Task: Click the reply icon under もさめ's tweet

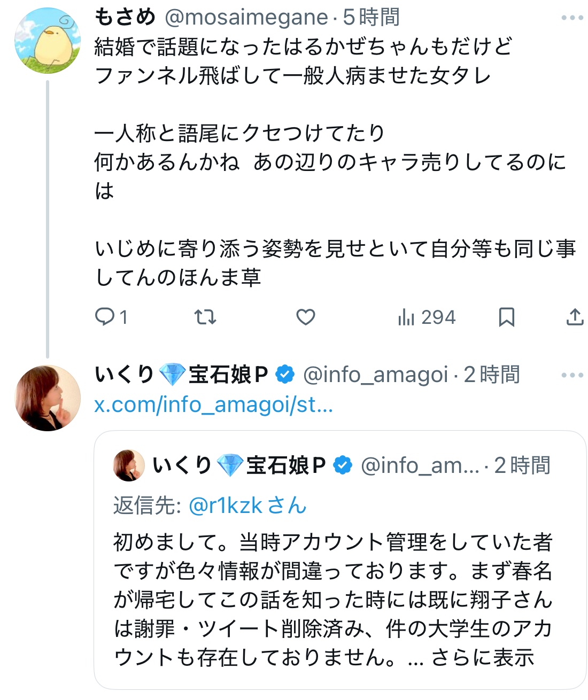Action: pos(105,317)
